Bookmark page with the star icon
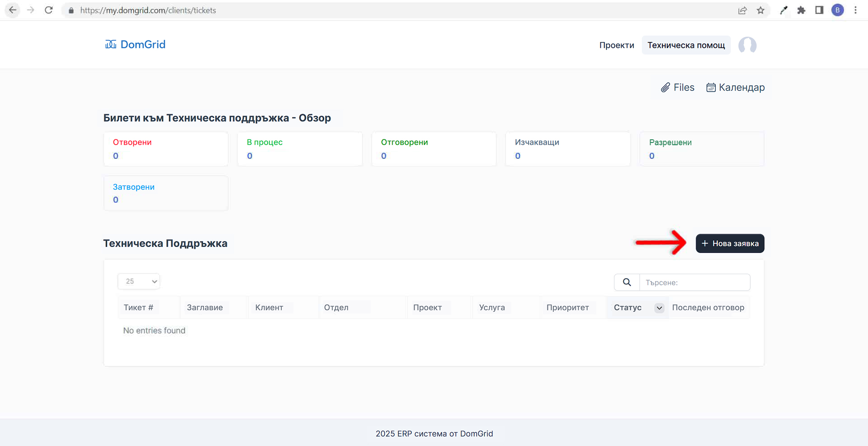 [x=760, y=10]
